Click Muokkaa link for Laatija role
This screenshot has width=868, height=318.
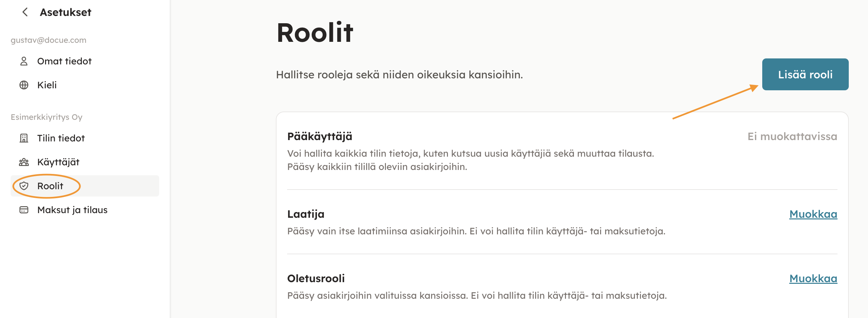point(813,214)
